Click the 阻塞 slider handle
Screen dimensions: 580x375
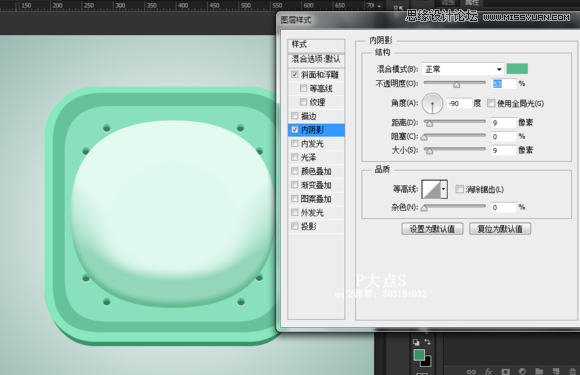coord(424,138)
